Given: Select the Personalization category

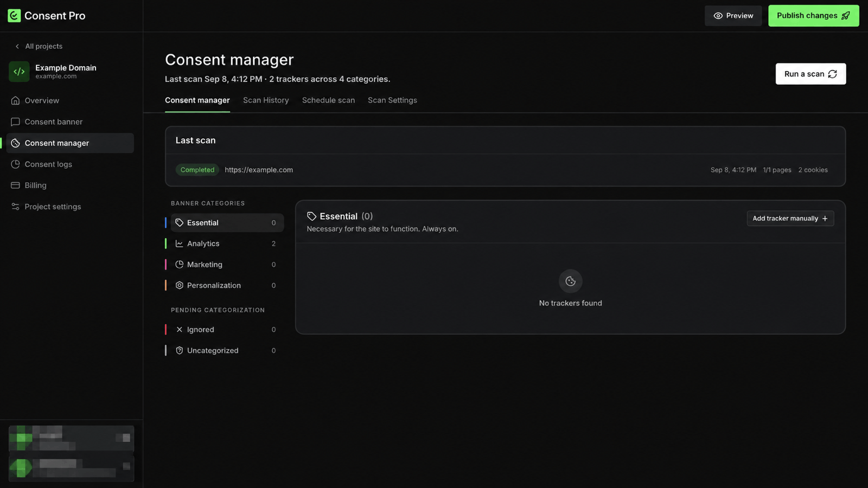Looking at the screenshot, I should (x=227, y=285).
